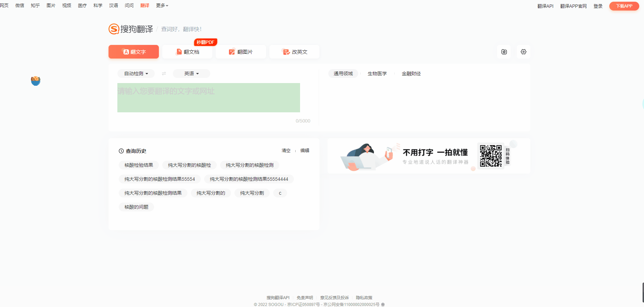Click the 京公网安备 registration link
Viewport: 644px width, 307px height.
click(x=351, y=305)
